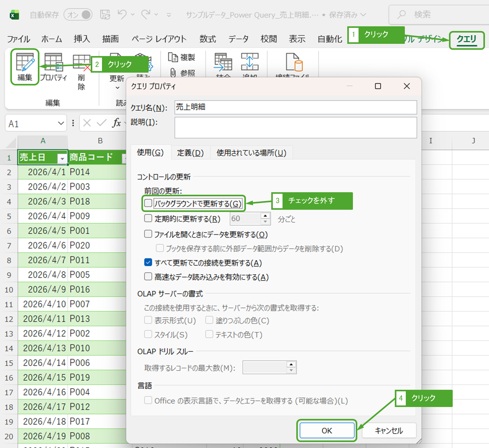Open the 売上日 column filter dropdown
This screenshot has width=489, height=448.
62,159
